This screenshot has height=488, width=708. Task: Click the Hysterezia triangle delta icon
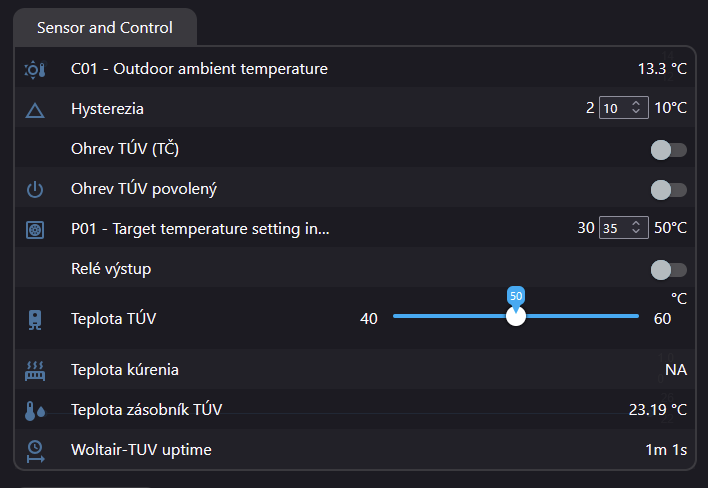click(x=35, y=109)
